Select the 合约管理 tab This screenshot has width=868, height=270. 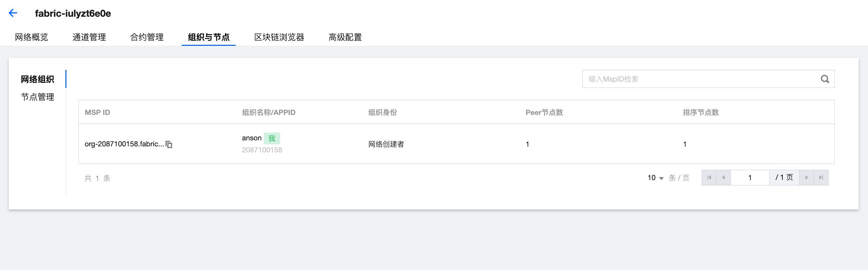coord(147,37)
